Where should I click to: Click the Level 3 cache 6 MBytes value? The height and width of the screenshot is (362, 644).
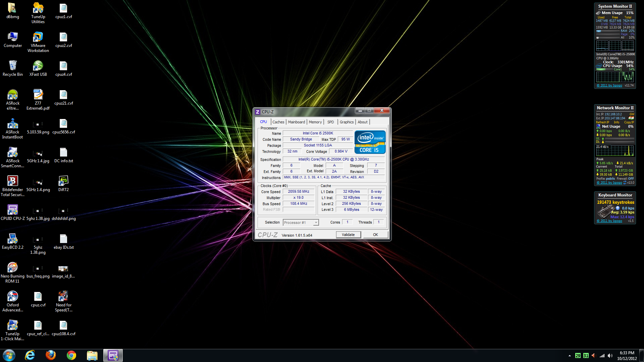(351, 210)
